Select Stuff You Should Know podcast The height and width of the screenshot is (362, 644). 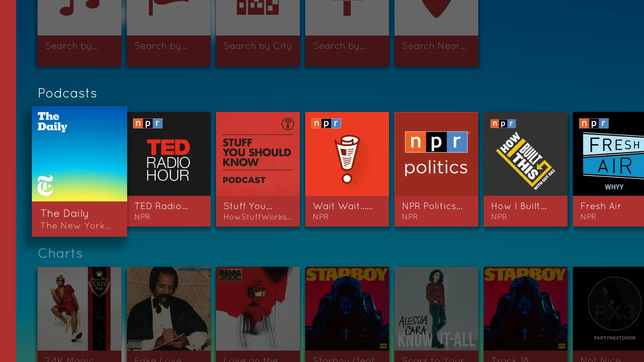(258, 169)
